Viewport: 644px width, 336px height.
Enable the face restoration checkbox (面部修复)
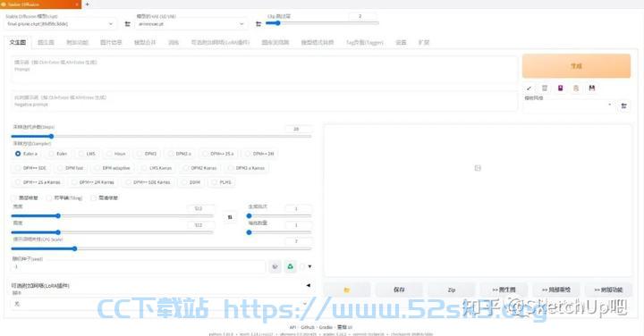coord(14,197)
